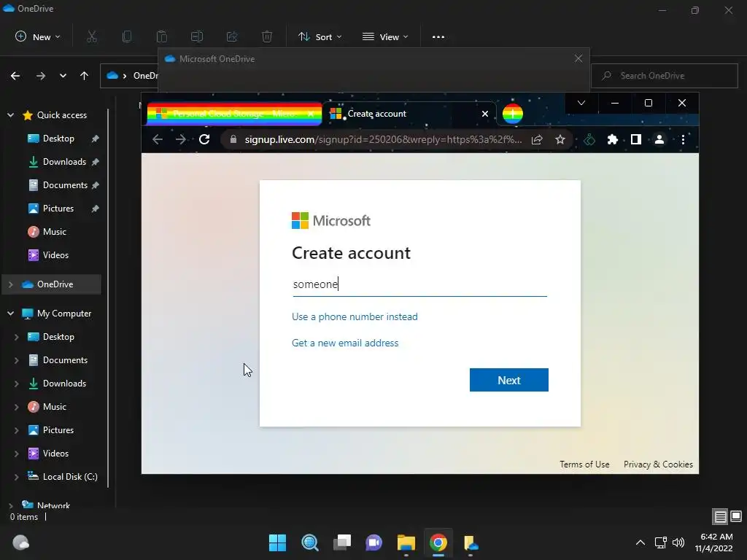Bookmark this page with star icon
This screenshot has width=747, height=560.
[x=560, y=139]
